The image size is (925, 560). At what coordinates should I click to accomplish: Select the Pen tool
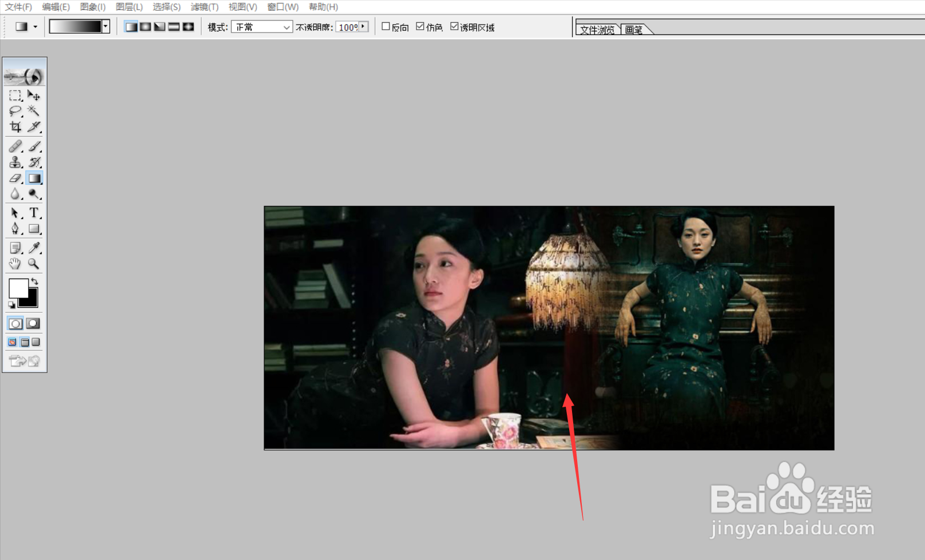click(15, 229)
